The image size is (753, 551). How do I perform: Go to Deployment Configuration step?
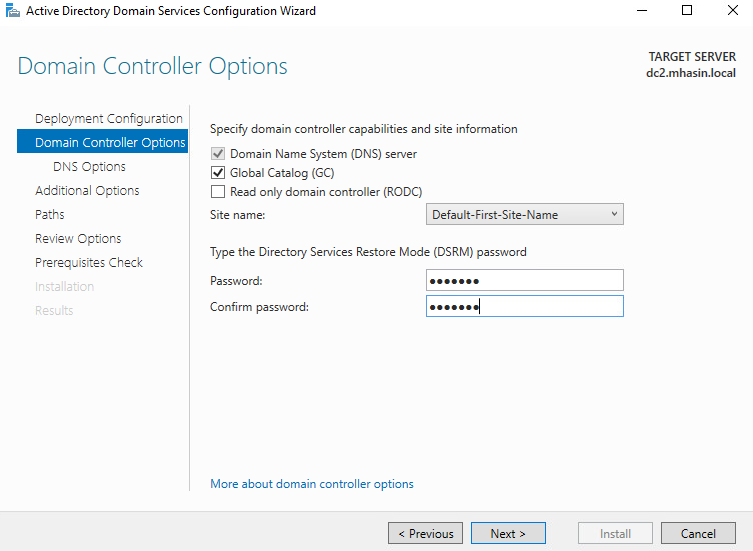(109, 118)
